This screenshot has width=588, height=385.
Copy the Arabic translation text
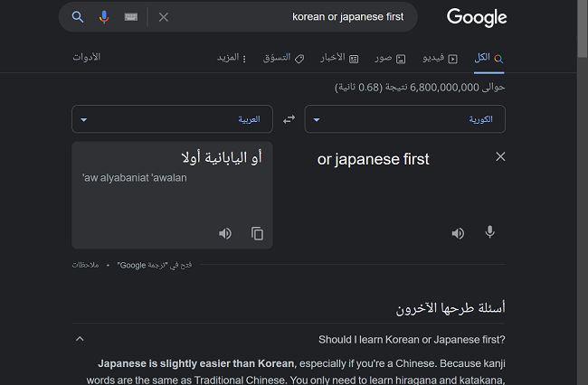point(257,233)
